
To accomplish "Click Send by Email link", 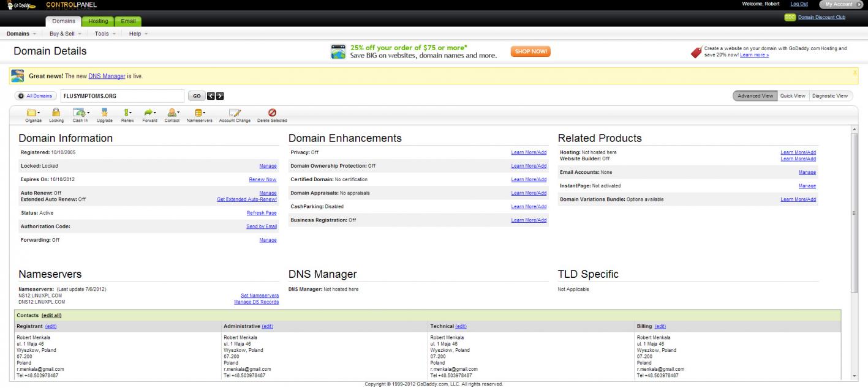I will point(262,226).
